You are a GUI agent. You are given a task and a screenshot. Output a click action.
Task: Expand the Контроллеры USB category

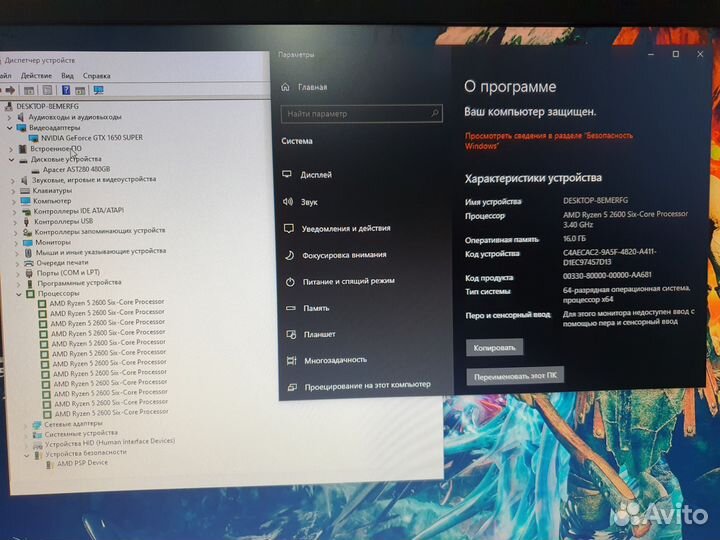(x=15, y=222)
